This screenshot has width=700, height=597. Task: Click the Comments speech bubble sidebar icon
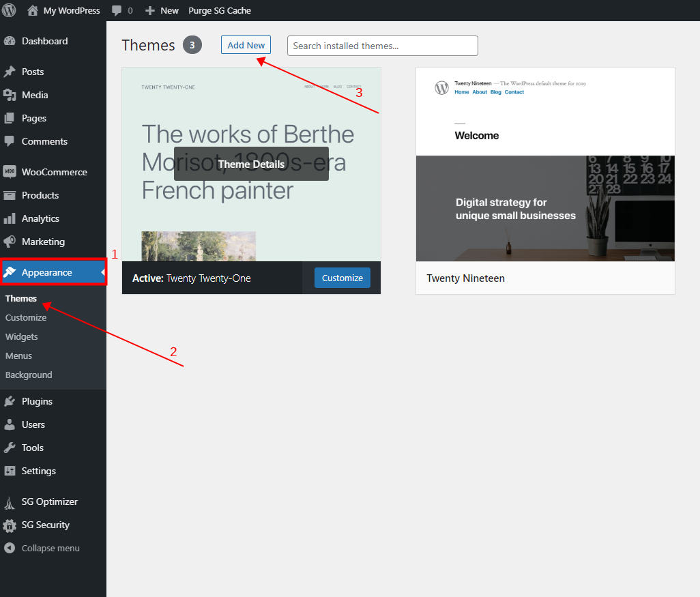[10, 141]
